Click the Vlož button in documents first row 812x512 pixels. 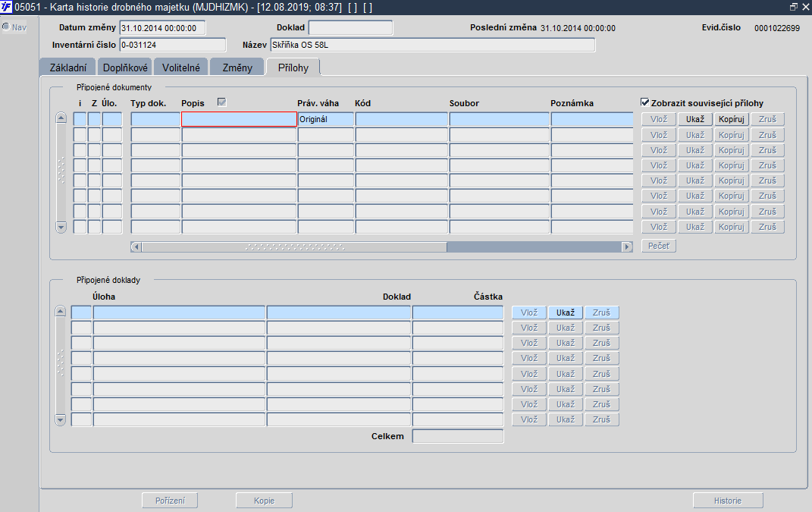659,119
